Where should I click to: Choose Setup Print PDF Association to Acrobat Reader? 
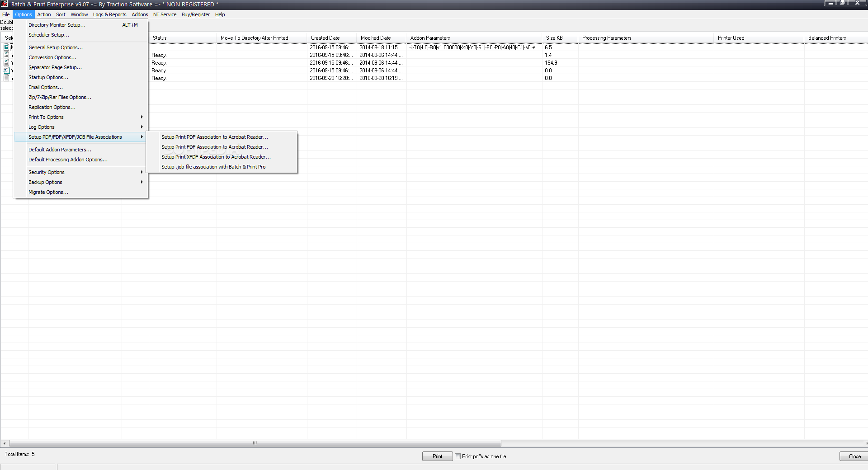pos(222,137)
